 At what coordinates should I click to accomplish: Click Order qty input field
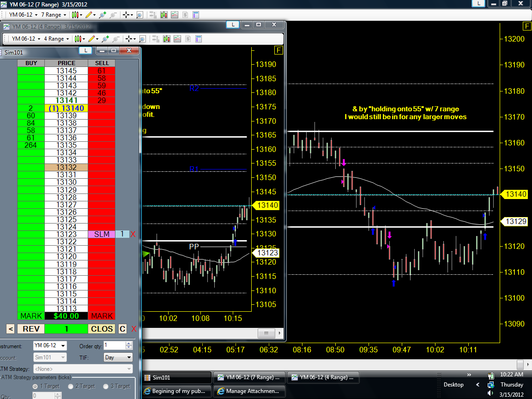click(x=115, y=345)
